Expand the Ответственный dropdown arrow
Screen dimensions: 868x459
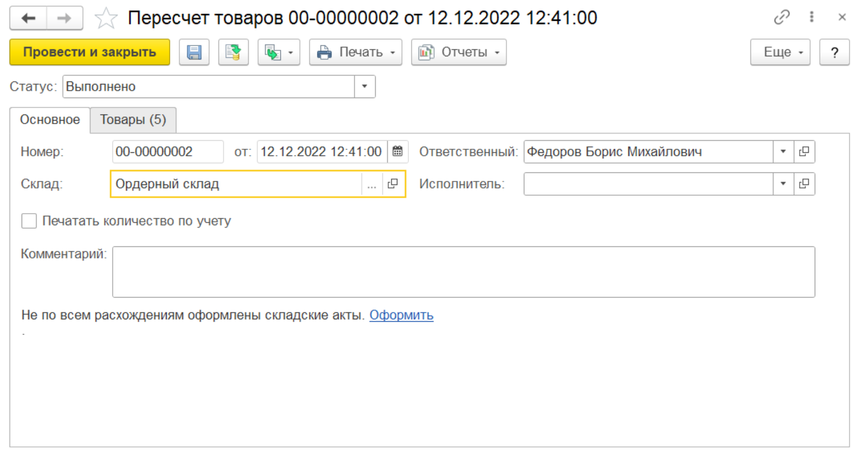point(783,151)
